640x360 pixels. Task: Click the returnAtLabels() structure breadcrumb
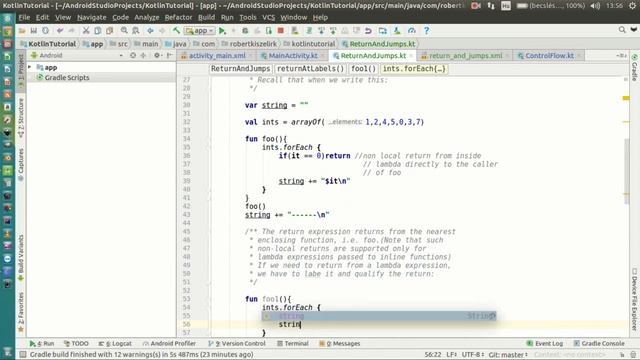tap(311, 69)
